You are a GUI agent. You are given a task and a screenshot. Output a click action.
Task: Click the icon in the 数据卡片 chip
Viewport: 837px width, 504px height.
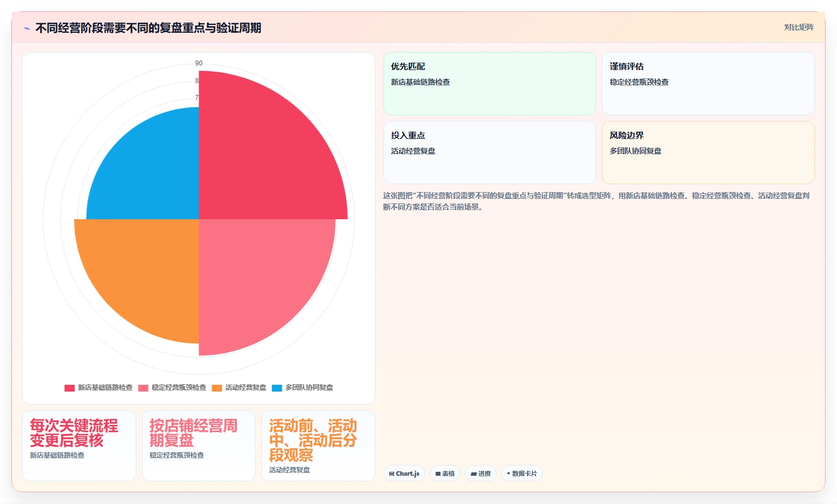click(508, 473)
